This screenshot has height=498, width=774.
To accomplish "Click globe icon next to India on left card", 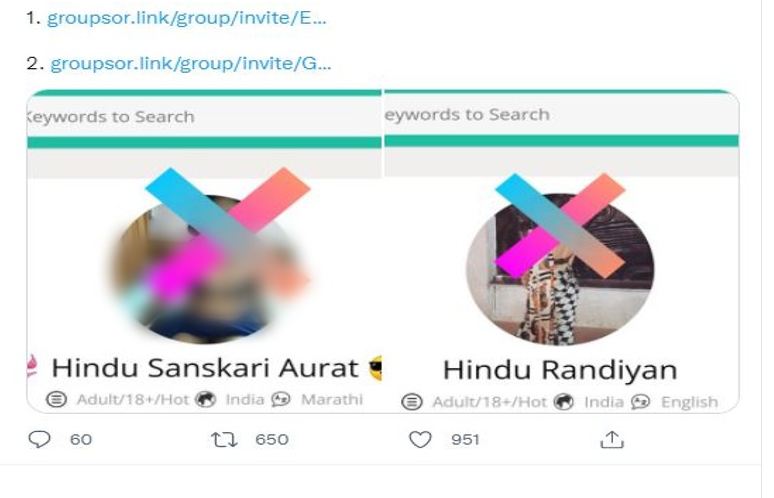I will point(205,399).
